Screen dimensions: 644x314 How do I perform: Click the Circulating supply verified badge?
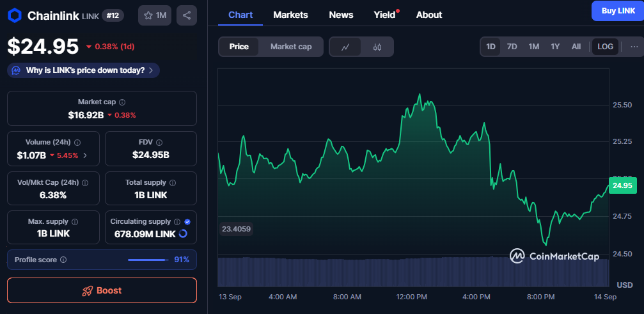tap(187, 221)
